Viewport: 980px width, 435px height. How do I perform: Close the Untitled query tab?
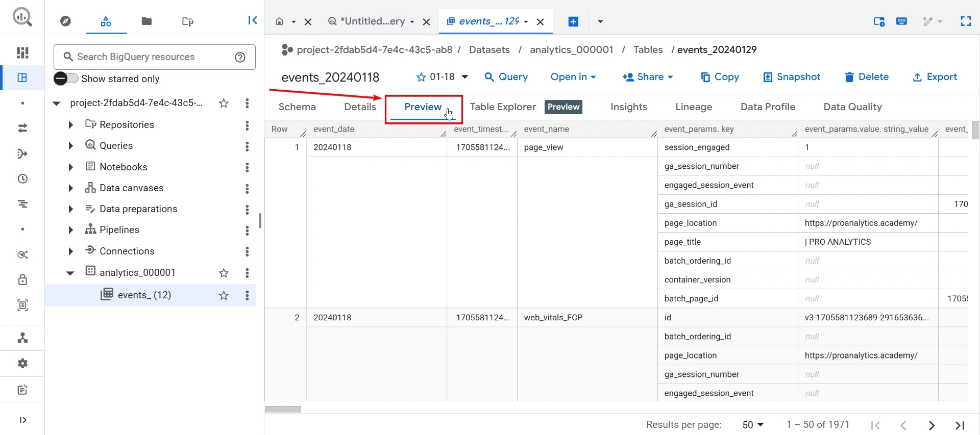(427, 22)
